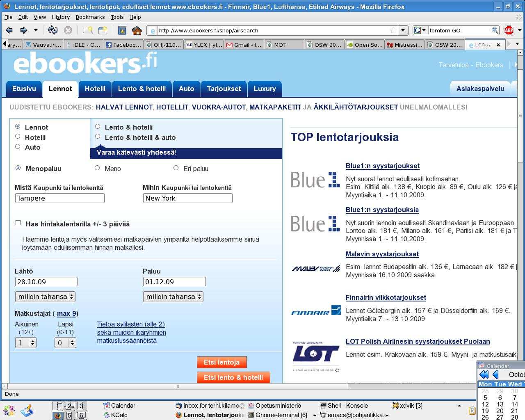Open Asiakaspalvelu customer service tab

480,89
